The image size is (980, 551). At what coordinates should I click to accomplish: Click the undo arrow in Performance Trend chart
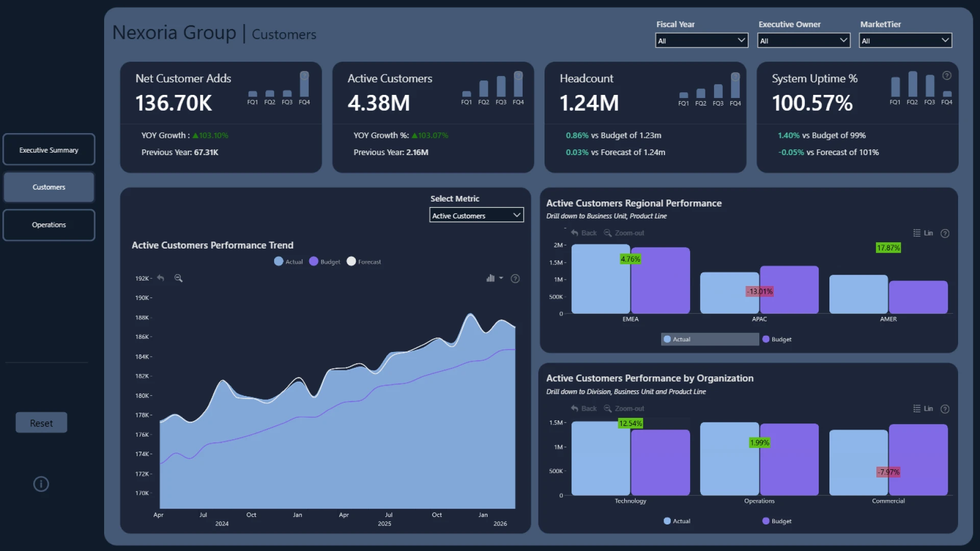click(x=161, y=278)
